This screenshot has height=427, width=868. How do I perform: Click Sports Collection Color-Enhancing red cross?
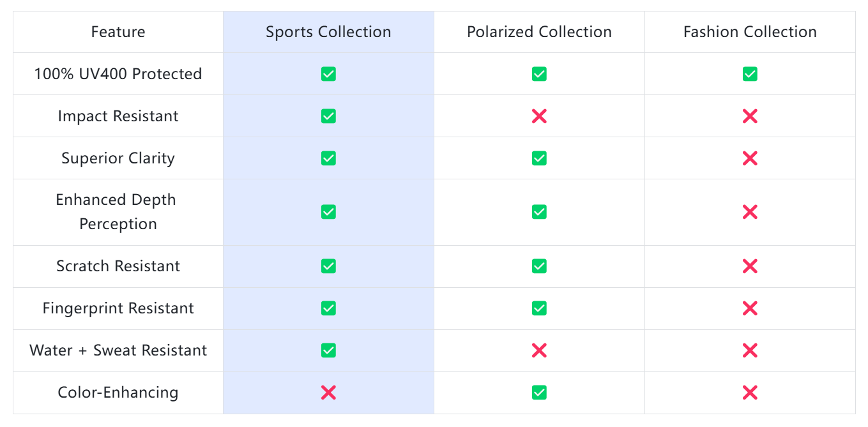(x=328, y=393)
